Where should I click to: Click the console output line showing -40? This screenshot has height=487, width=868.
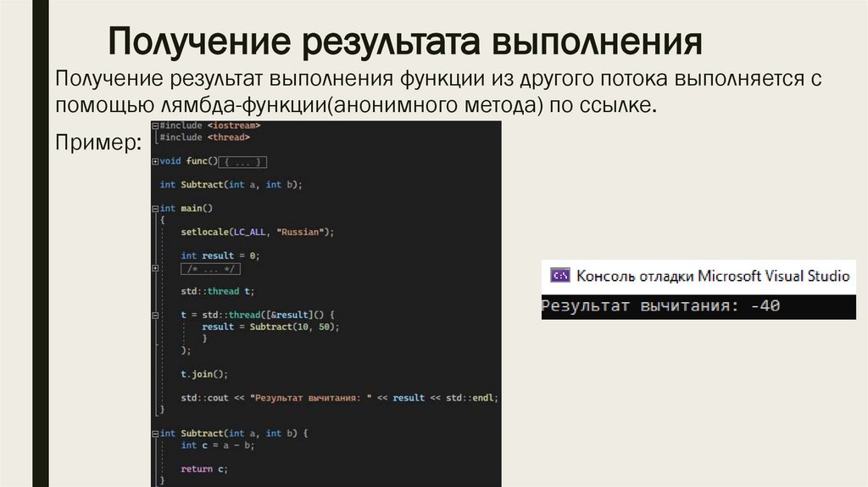point(661,306)
